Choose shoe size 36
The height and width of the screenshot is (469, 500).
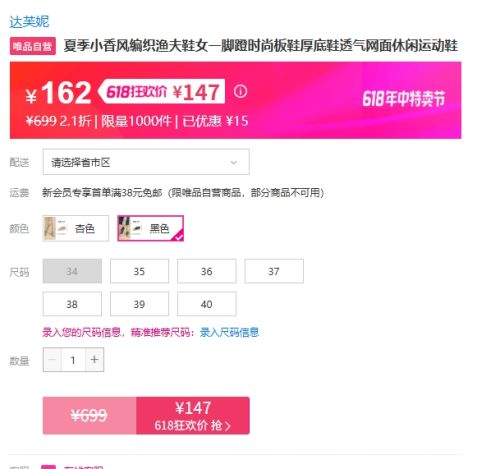click(x=207, y=271)
